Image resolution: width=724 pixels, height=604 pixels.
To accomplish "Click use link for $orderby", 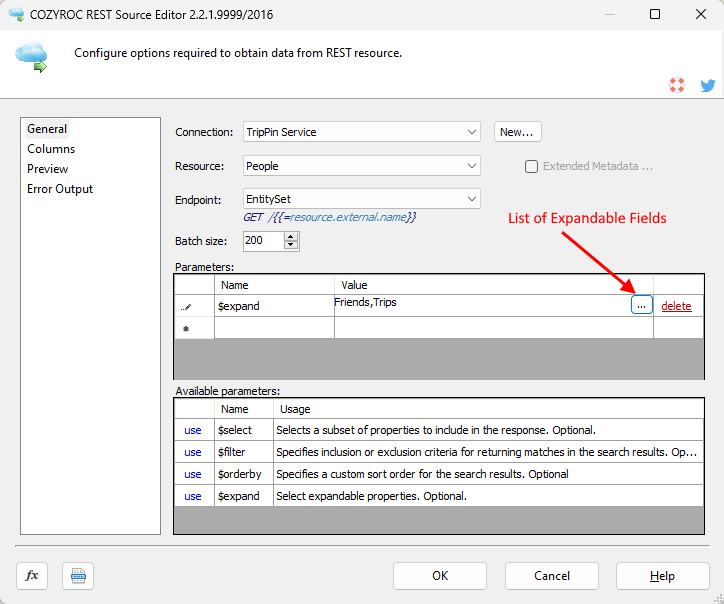I will point(193,474).
